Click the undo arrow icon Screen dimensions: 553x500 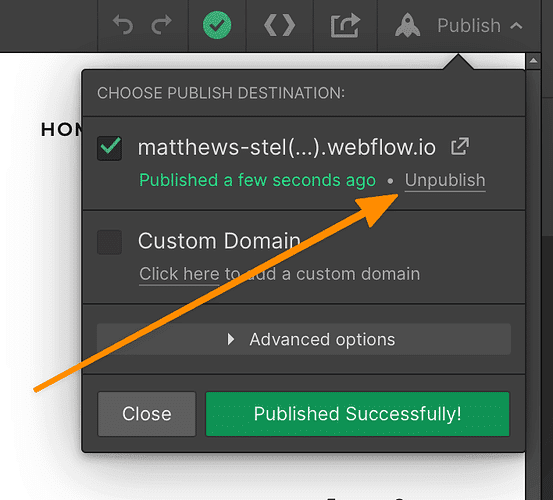click(123, 25)
